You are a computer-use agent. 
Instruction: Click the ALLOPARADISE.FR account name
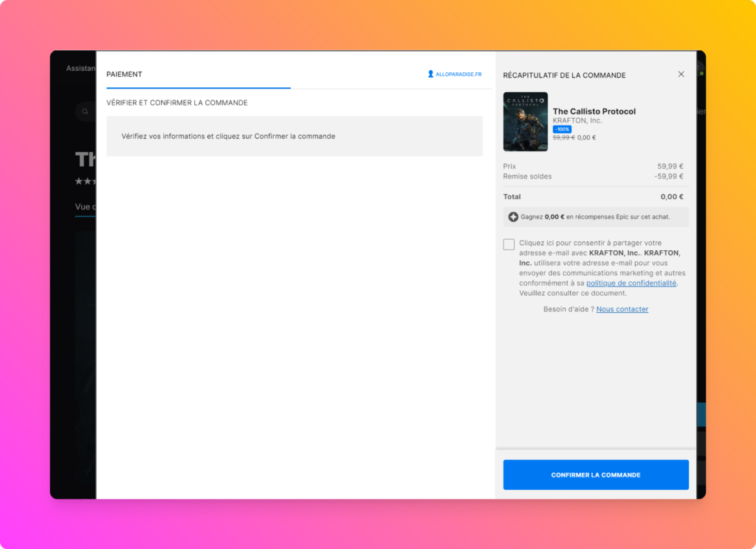click(x=458, y=75)
